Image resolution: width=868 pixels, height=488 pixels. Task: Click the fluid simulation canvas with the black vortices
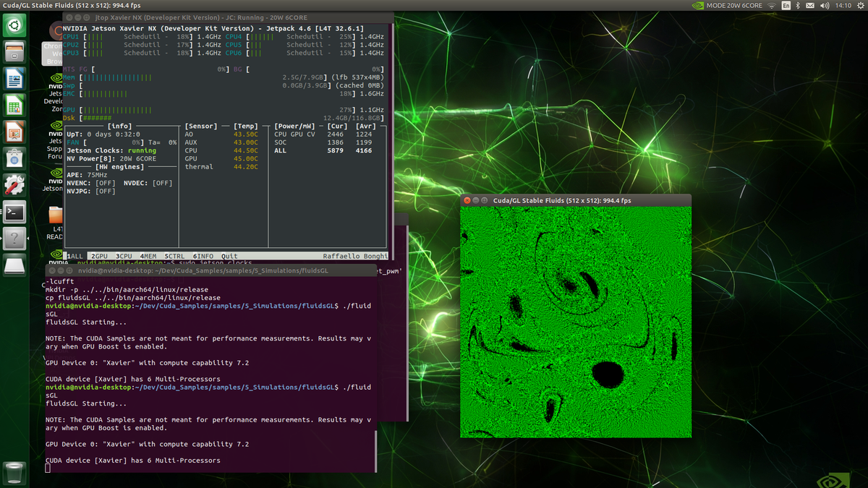[576, 322]
